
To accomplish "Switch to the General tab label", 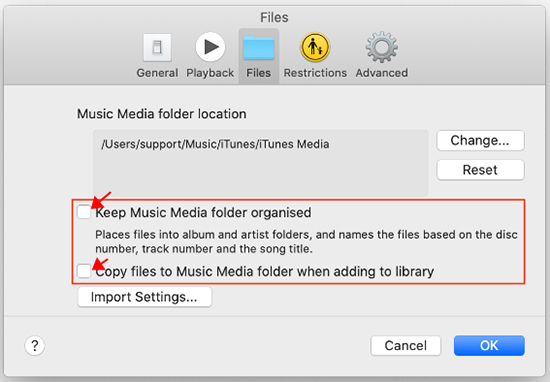I will coord(157,73).
